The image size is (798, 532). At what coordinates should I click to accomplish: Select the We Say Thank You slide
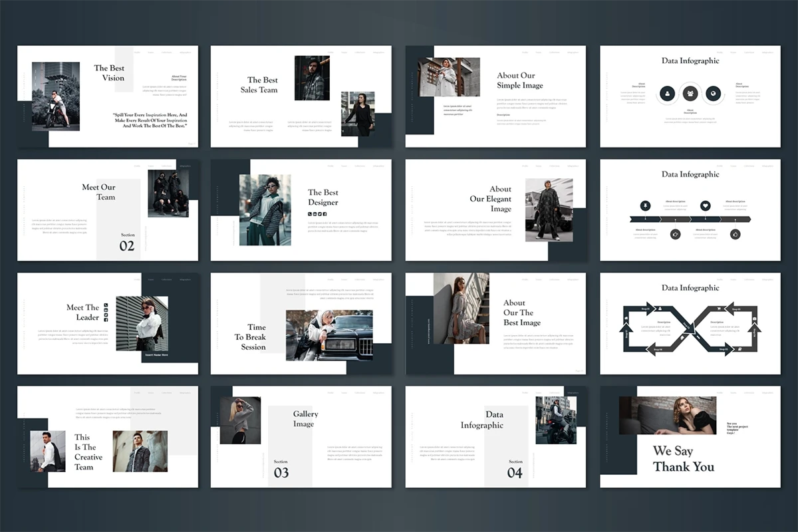[690, 437]
